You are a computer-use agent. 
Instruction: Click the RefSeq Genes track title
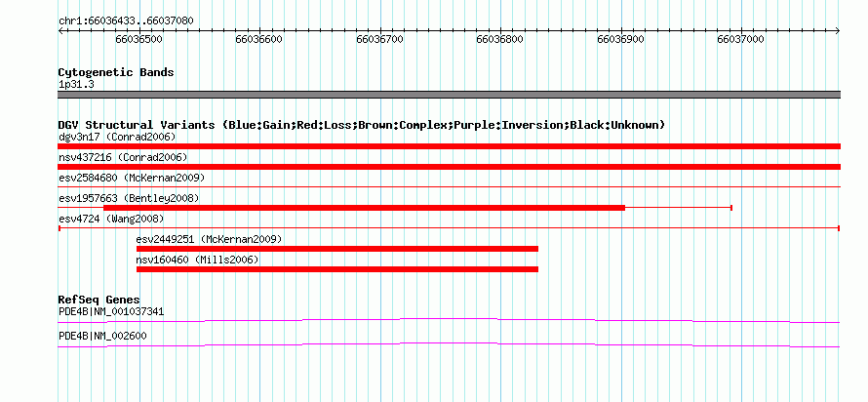[99, 301]
